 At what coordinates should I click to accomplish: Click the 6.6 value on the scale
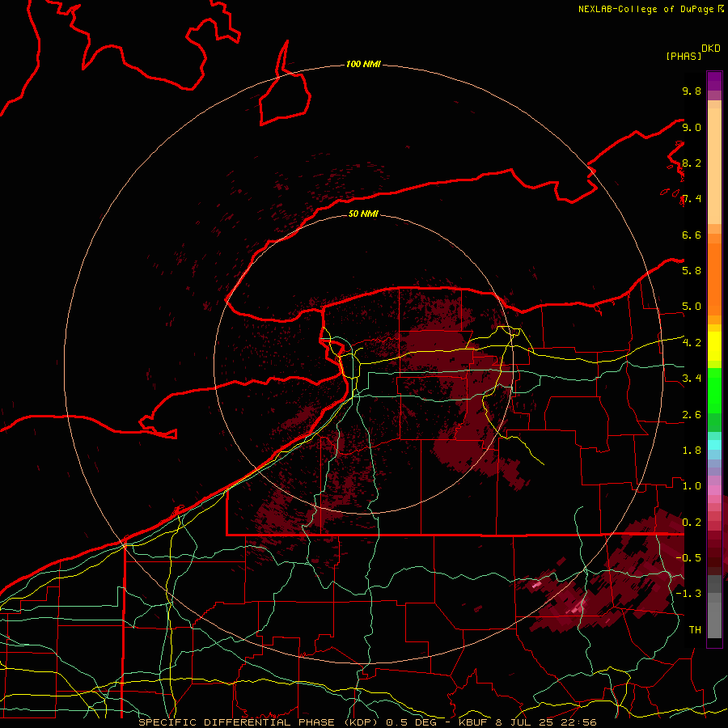pos(692,235)
